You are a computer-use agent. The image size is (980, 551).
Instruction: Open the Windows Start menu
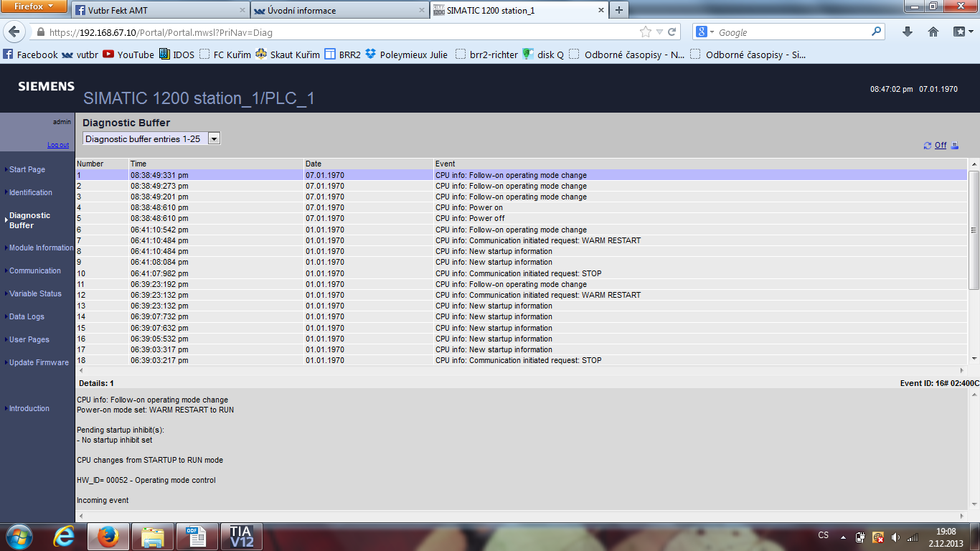[x=19, y=536]
